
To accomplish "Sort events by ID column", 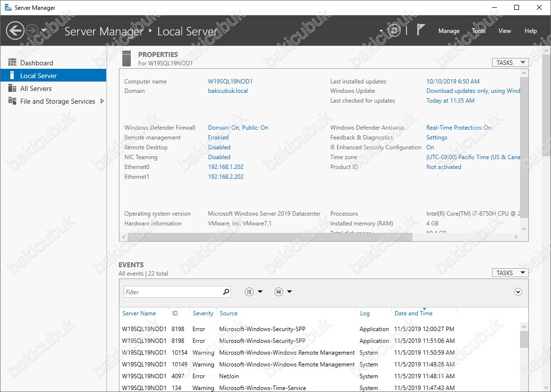I will [174, 313].
